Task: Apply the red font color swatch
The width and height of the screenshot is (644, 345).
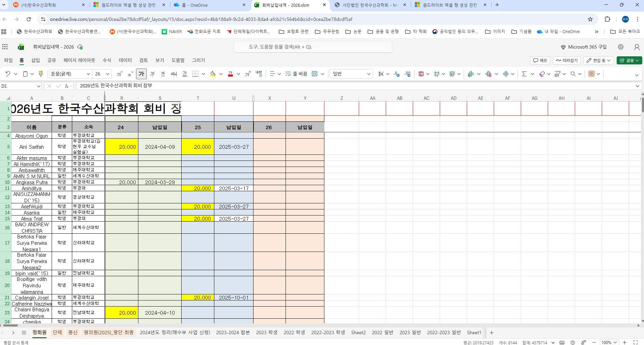Action: (231, 74)
